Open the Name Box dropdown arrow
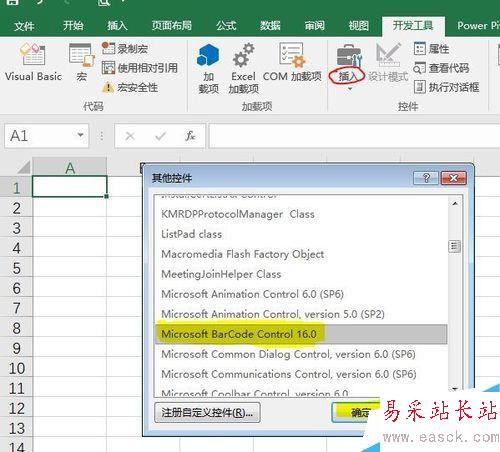The width and height of the screenshot is (500, 452). pos(80,135)
